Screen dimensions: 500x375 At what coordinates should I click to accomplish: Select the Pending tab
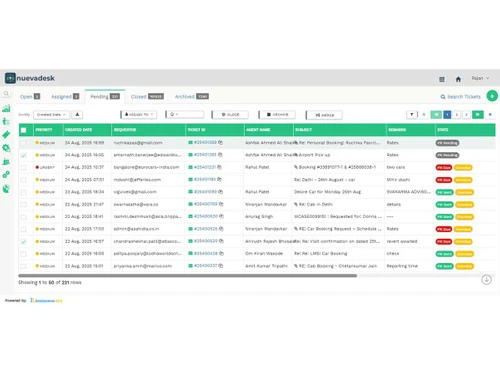tap(105, 97)
